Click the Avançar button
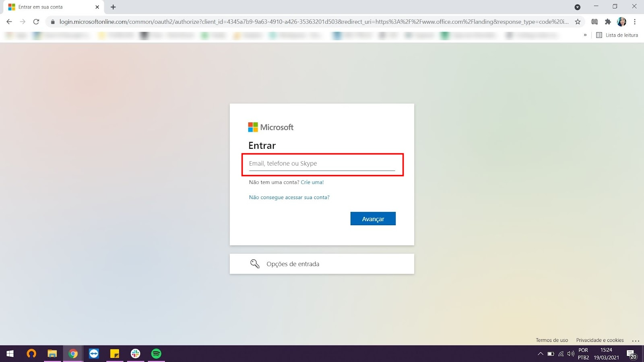 point(373,218)
